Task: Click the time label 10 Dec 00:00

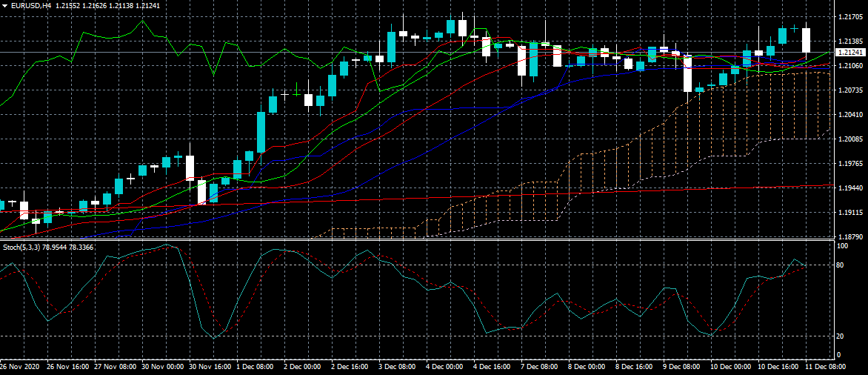Action: (x=732, y=367)
